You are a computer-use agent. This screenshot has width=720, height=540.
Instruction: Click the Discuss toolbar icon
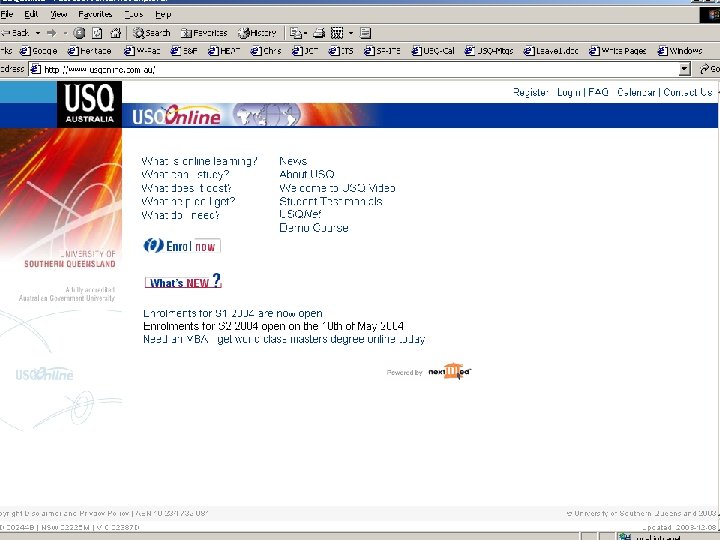(366, 33)
